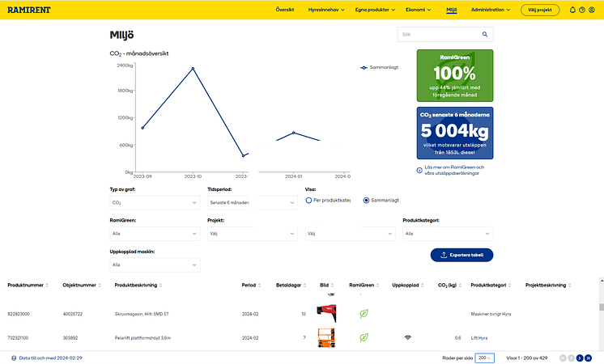Sort by RamiGreen column arrows
This screenshot has width=604, height=364.
[x=377, y=285]
